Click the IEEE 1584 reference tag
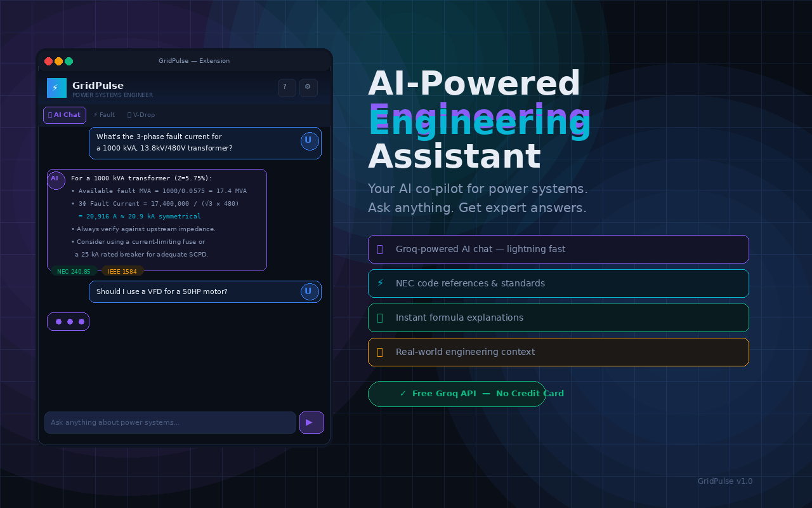This screenshot has width=812, height=508. coord(122,271)
